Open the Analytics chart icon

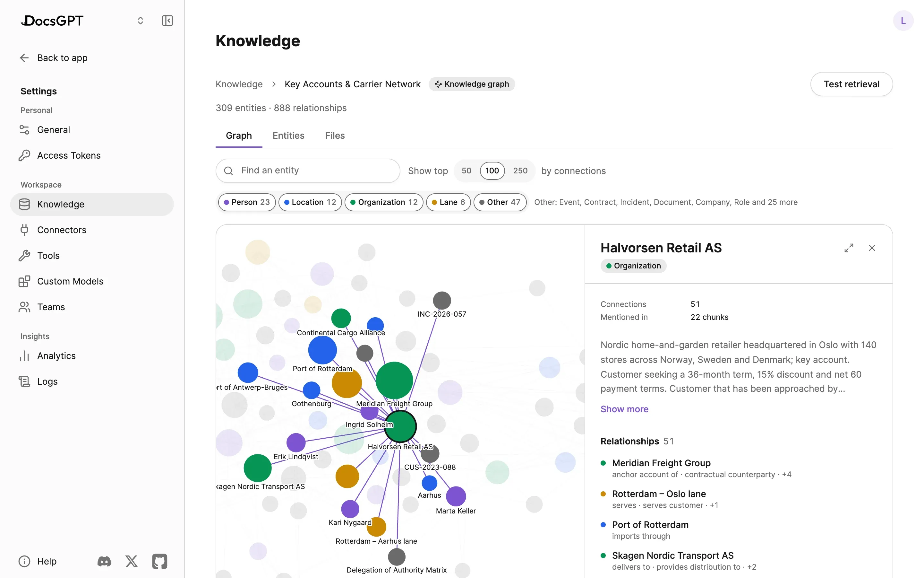tap(24, 356)
